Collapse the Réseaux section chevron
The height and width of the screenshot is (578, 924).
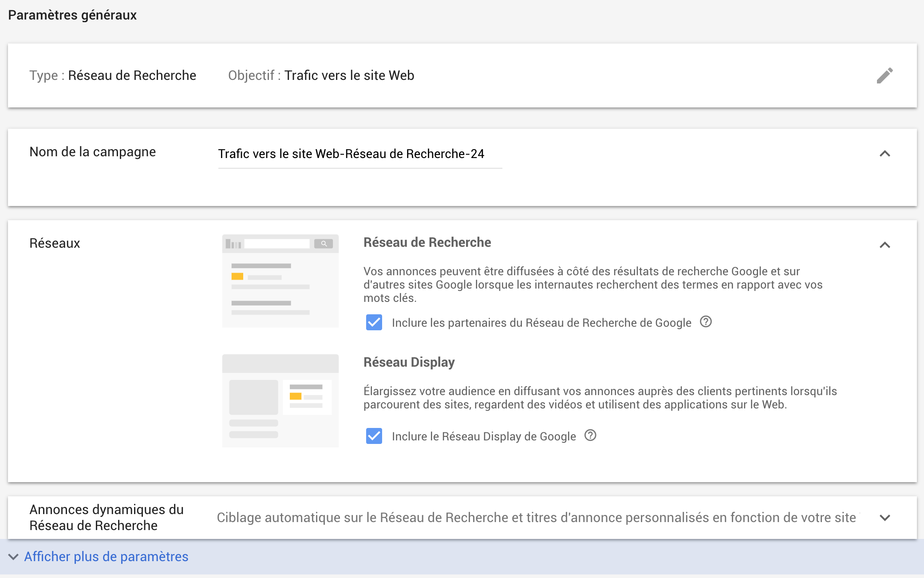pos(885,245)
